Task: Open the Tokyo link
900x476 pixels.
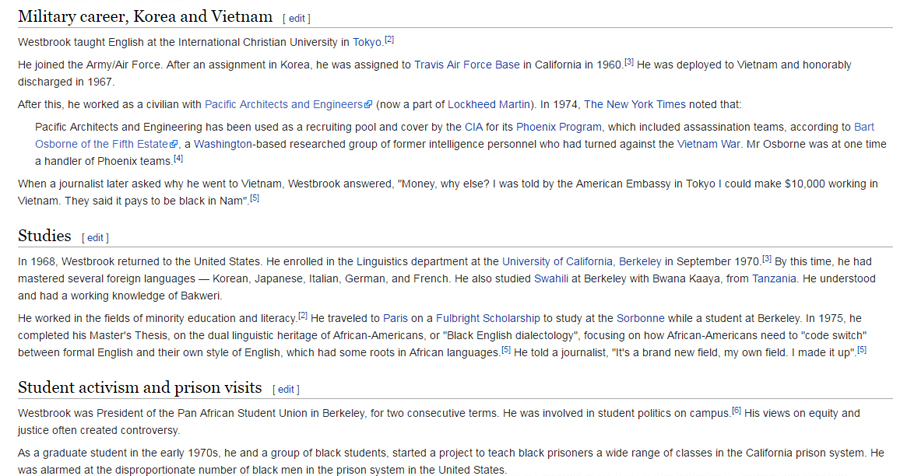Action: coord(367,42)
